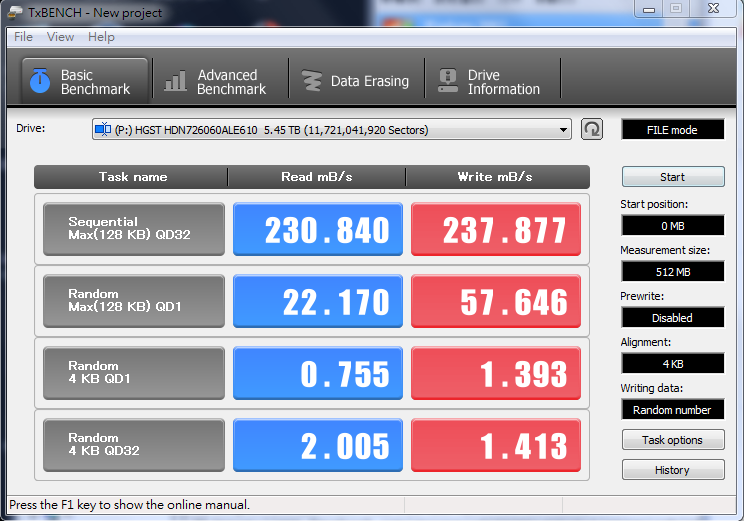Click sequential read result 230.840

click(318, 229)
